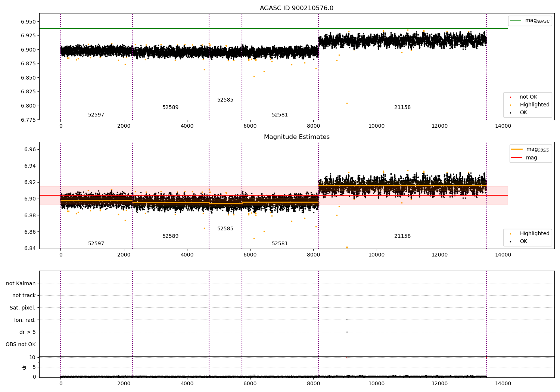560x392 pixels.
Task: Click the 'dr' y-axis label
Action: tap(24, 367)
